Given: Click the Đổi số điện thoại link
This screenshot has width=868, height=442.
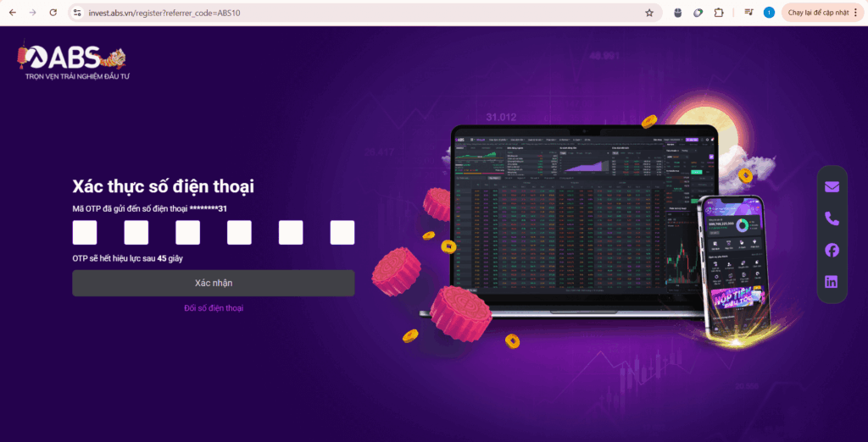Looking at the screenshot, I should (x=214, y=308).
